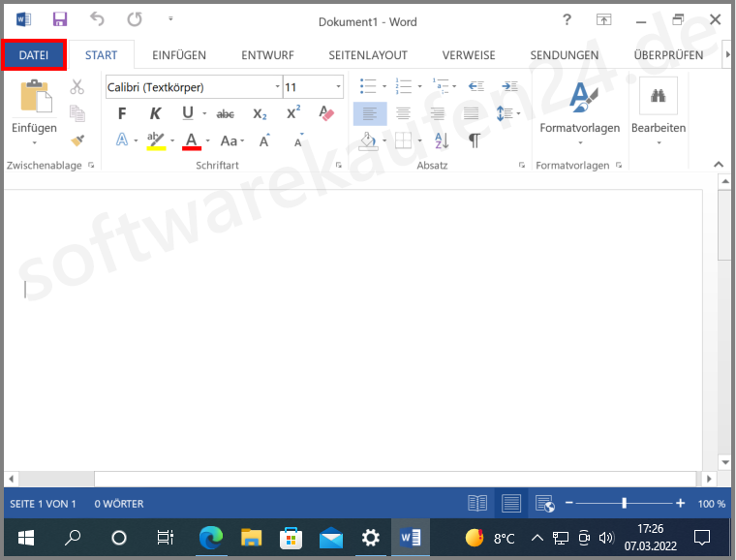Open Text Effects outlined A
Image resolution: width=736 pixels, height=560 pixels.
[122, 140]
